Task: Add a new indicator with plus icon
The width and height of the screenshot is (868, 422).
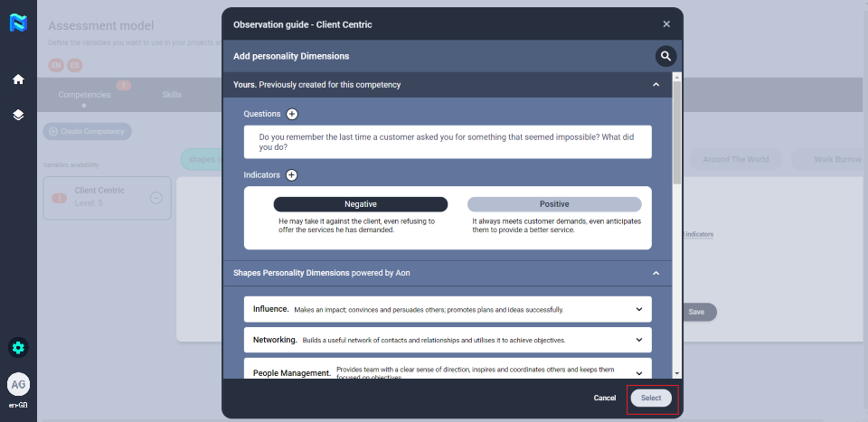Action: (x=292, y=175)
